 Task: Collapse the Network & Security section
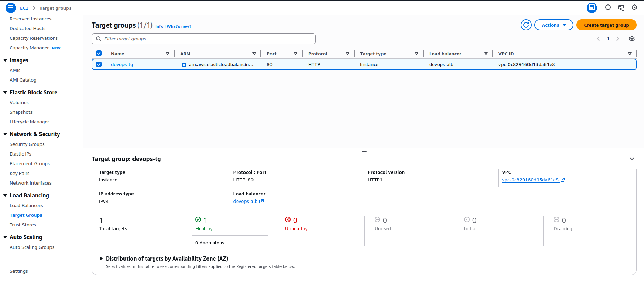coord(5,134)
